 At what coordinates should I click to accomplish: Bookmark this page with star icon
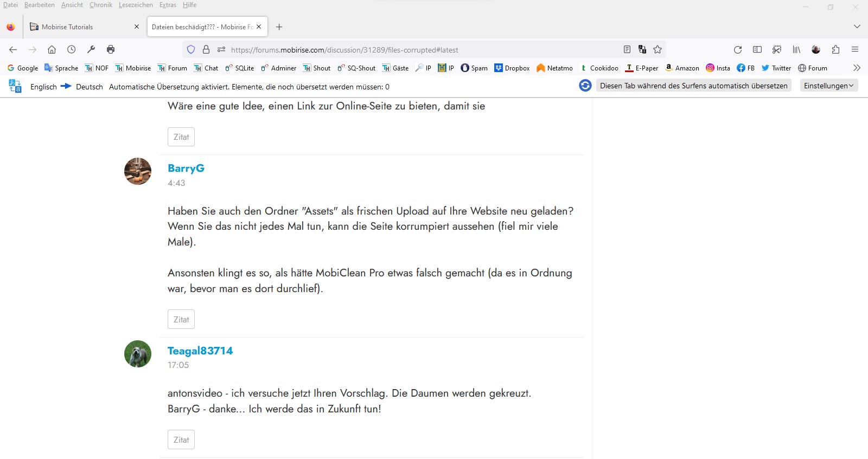[x=658, y=50]
